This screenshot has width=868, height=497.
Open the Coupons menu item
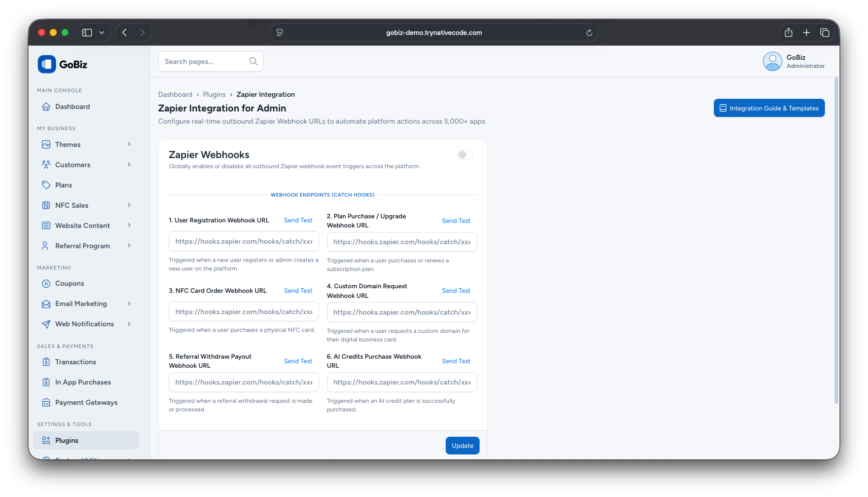tap(86, 284)
